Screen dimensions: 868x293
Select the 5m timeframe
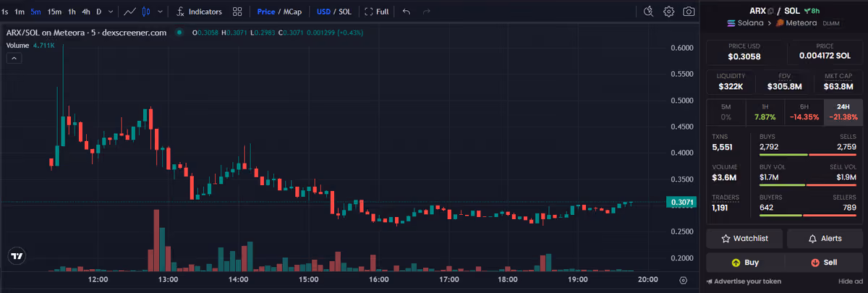(35, 12)
